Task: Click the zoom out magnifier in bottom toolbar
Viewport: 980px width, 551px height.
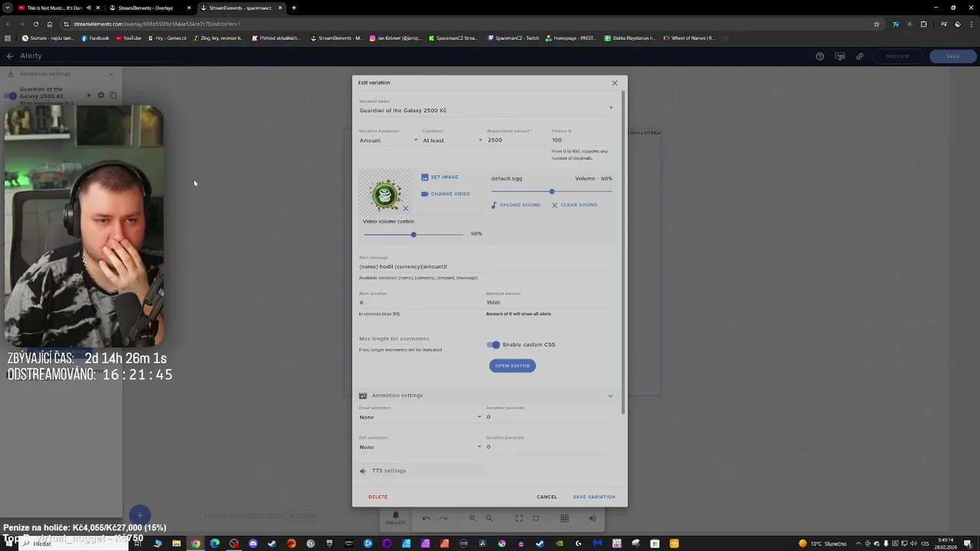Action: [489, 518]
